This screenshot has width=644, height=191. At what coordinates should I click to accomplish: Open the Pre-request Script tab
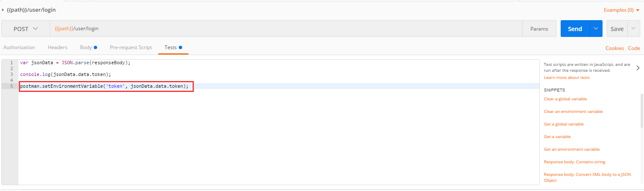click(131, 47)
